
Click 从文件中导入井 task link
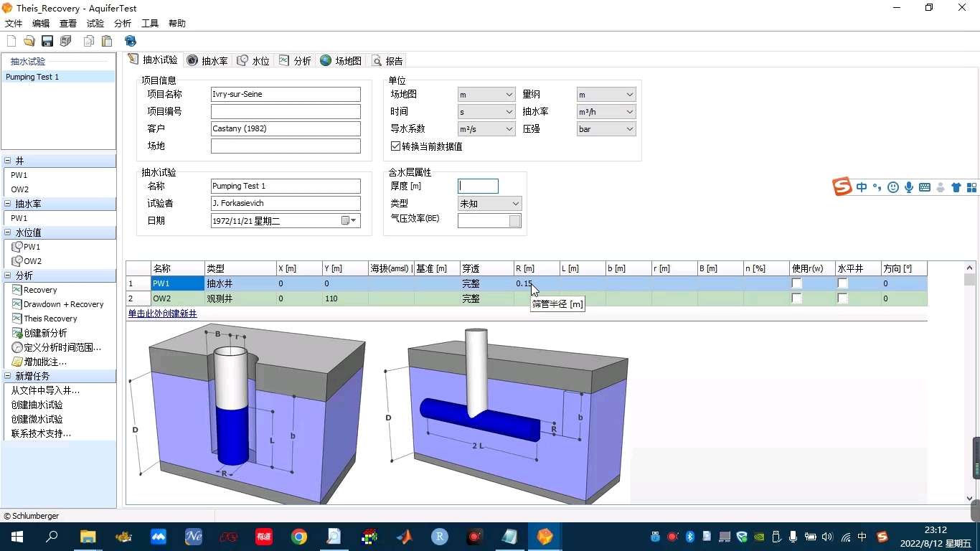coord(45,390)
